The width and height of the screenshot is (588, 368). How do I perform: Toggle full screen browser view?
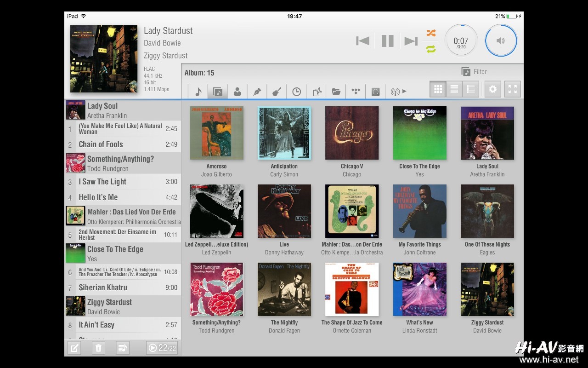(x=513, y=89)
